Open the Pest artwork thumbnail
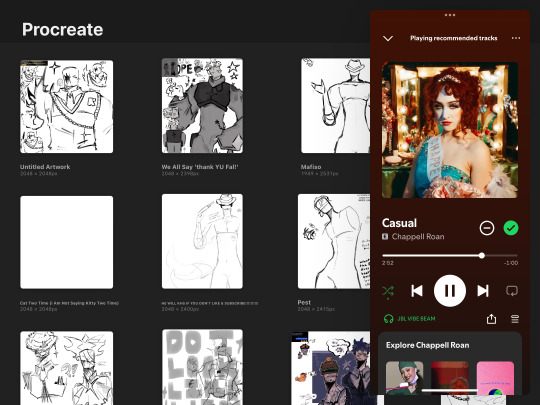 pyautogui.click(x=334, y=241)
